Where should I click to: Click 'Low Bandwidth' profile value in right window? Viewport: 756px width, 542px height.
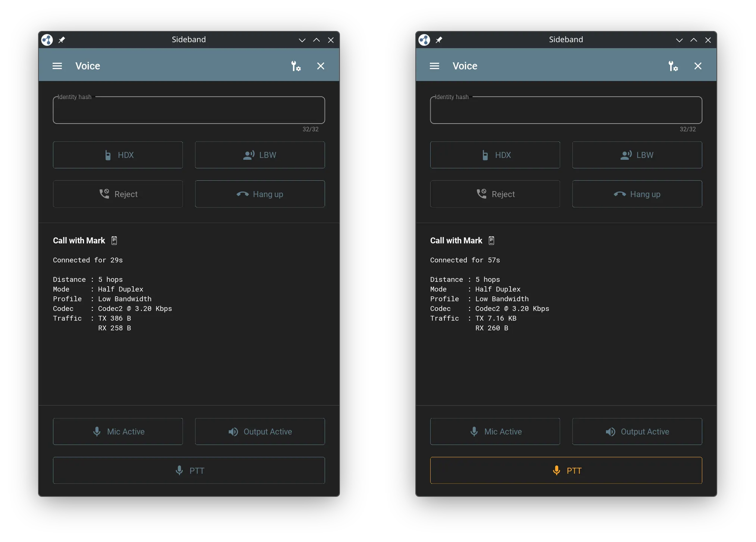point(502,299)
